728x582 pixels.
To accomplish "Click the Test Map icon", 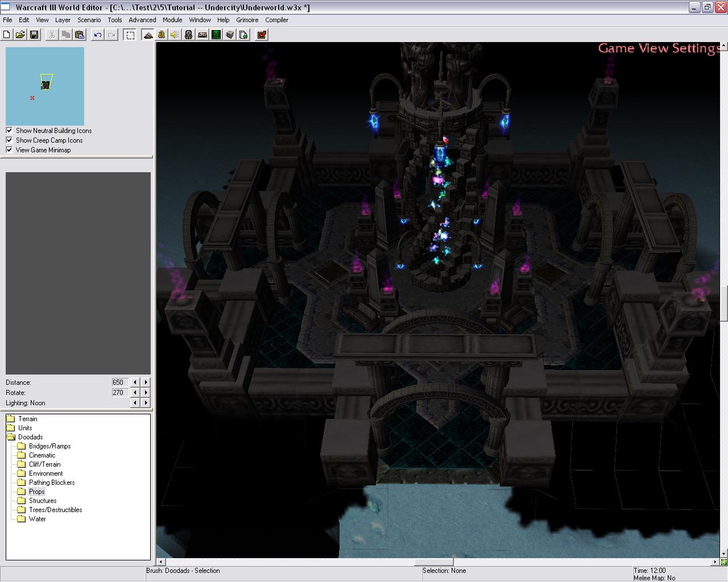I will coord(262,35).
